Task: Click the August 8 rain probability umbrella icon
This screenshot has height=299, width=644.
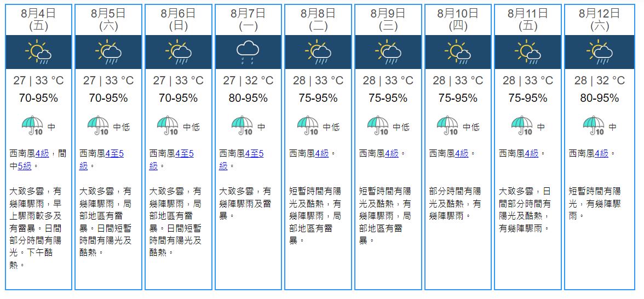Action: tap(308, 126)
